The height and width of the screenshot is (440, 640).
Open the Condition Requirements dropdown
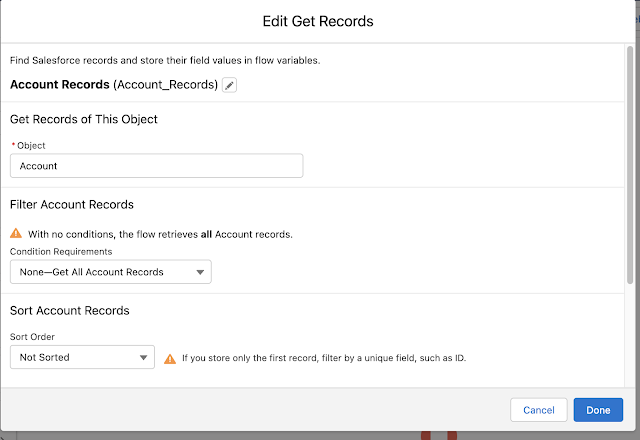coord(110,271)
